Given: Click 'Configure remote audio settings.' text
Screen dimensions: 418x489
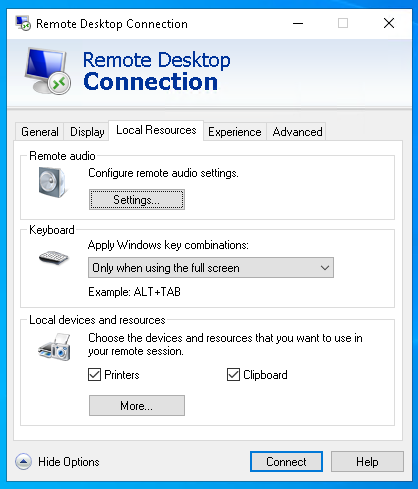Looking at the screenshot, I should tap(163, 173).
